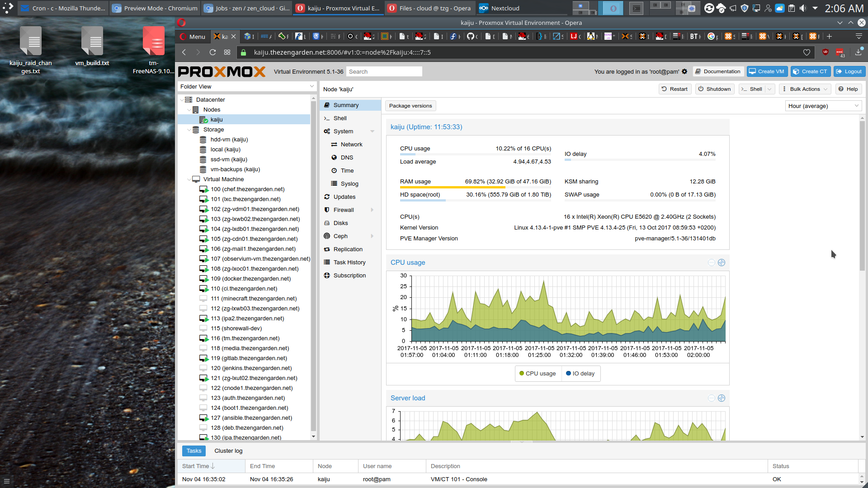This screenshot has width=868, height=488.
Task: Click the Proxmox search field
Action: tap(384, 72)
